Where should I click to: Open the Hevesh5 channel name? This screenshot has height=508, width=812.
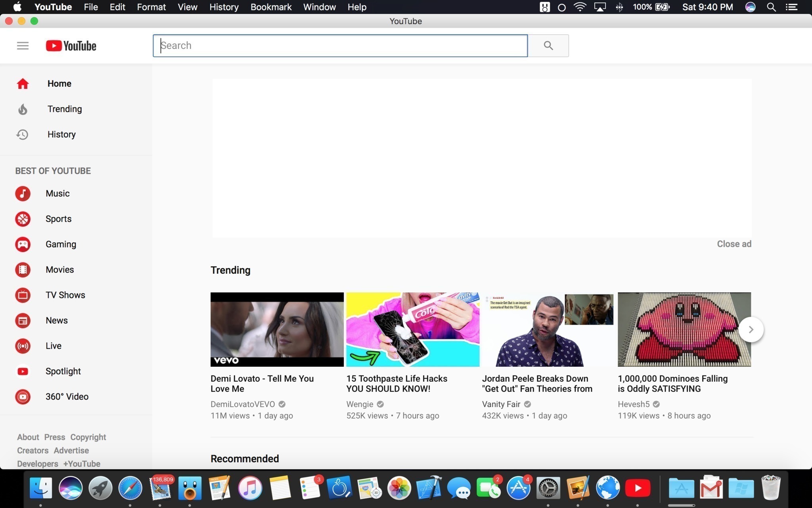[x=634, y=404]
